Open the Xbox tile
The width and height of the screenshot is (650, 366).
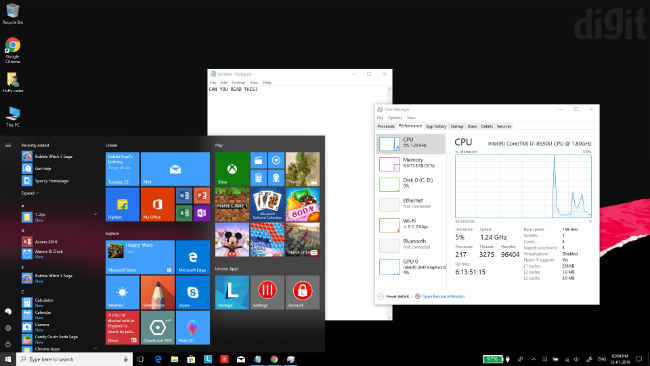232,169
